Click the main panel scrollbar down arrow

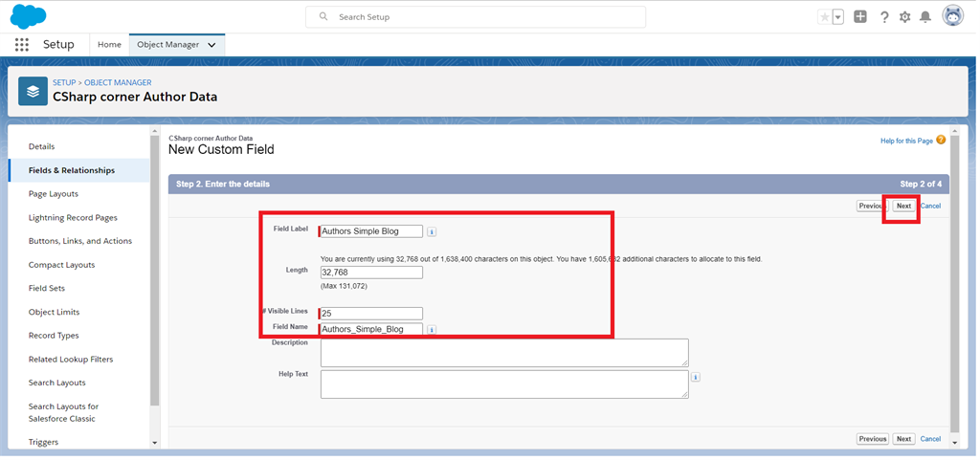pos(954,443)
